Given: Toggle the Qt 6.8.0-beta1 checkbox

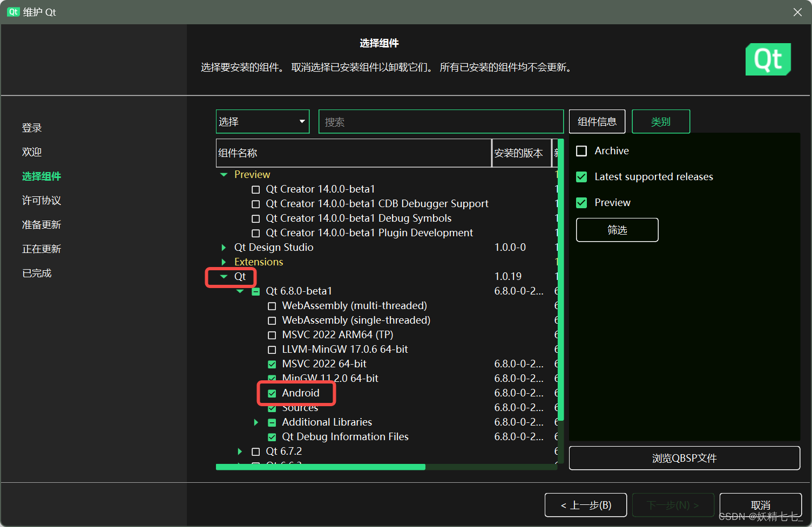Looking at the screenshot, I should point(256,292).
